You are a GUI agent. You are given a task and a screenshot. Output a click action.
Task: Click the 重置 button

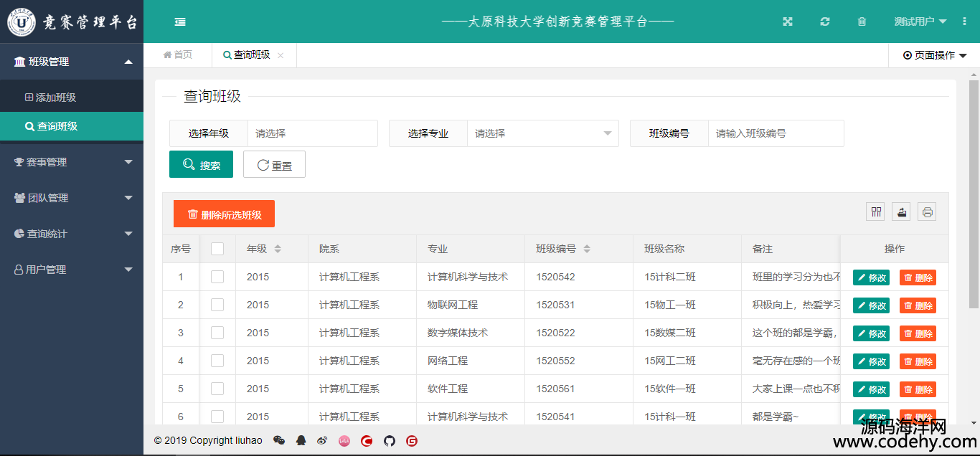(x=274, y=164)
